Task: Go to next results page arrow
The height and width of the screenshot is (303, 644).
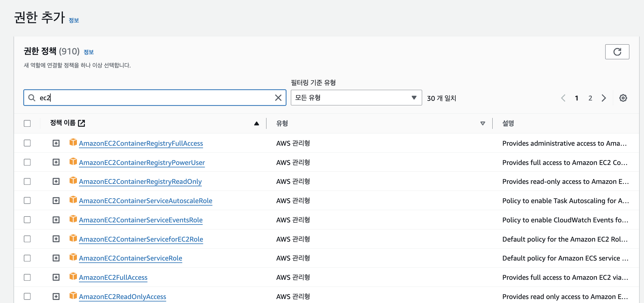Action: tap(604, 98)
